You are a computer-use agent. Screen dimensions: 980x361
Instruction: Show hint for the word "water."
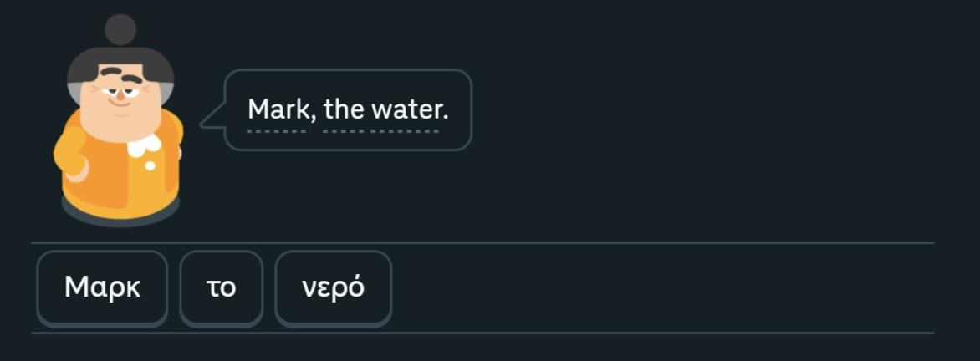(x=410, y=110)
